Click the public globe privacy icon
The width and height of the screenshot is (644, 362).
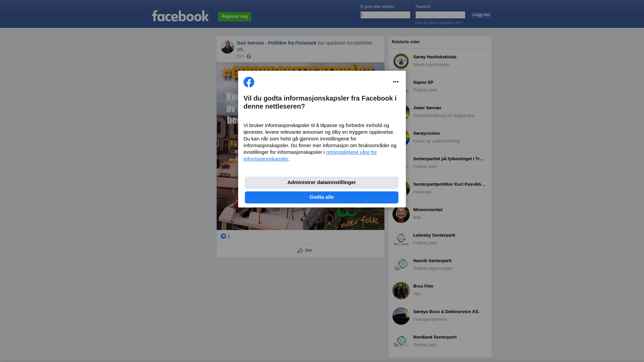coord(249,56)
